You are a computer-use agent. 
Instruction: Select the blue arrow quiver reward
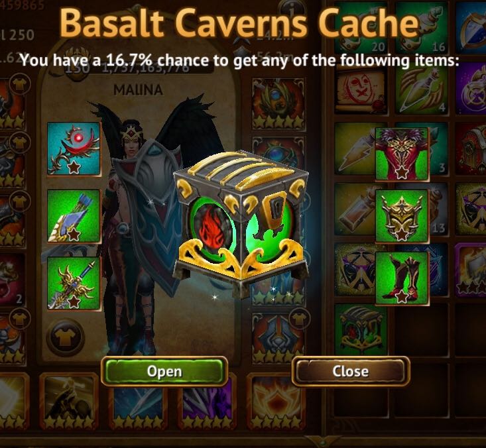point(74,216)
